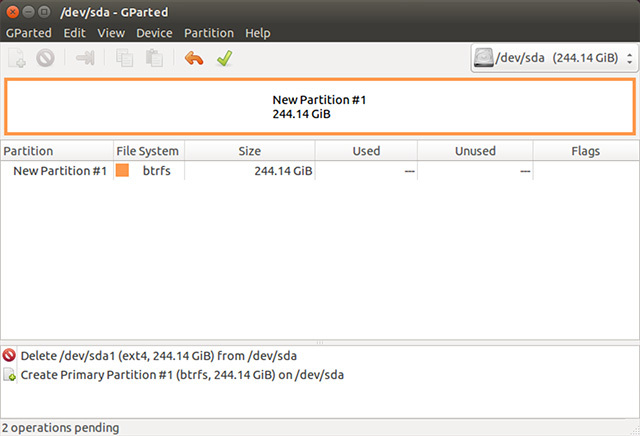Sort by the Unused column header
This screenshot has height=436, width=640.
[475, 151]
